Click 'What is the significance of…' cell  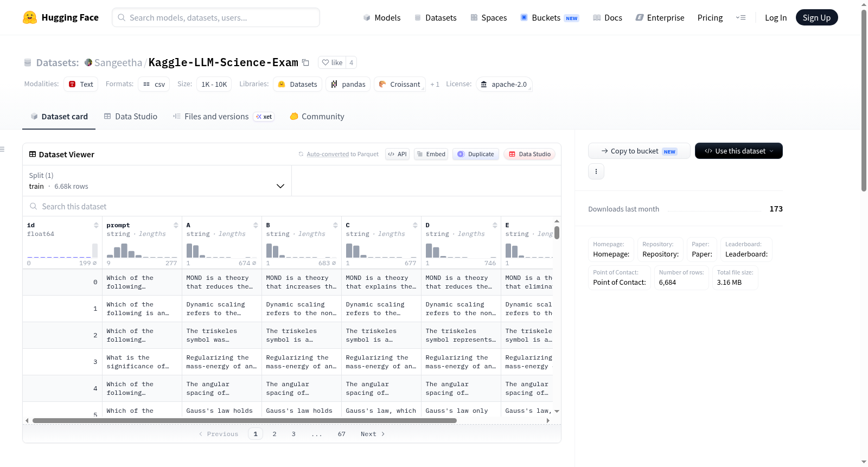point(142,362)
